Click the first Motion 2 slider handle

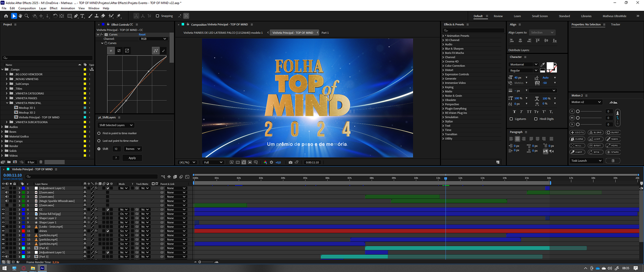(578, 111)
